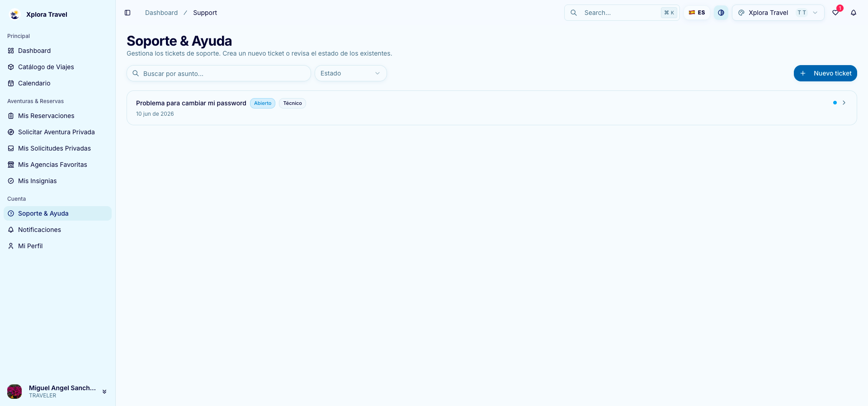Toggle the dark/light theme icon
Viewport: 868px width, 406px height.
721,13
